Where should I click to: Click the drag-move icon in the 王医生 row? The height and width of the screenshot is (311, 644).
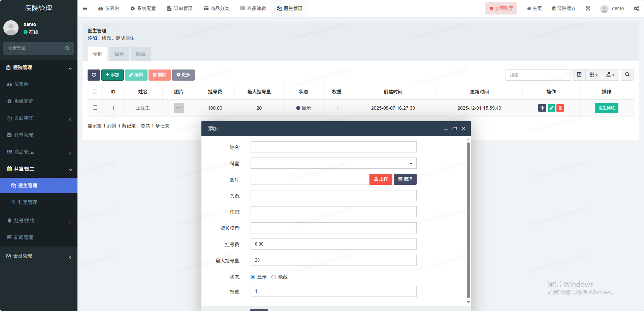pyautogui.click(x=542, y=108)
